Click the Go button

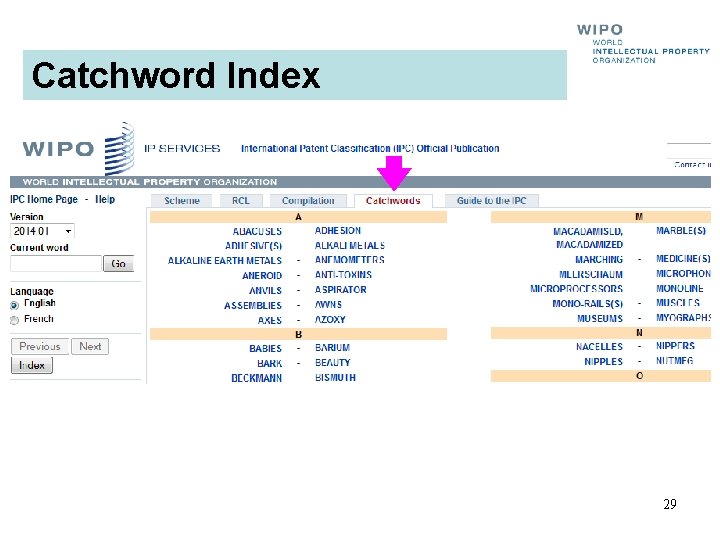(x=118, y=264)
